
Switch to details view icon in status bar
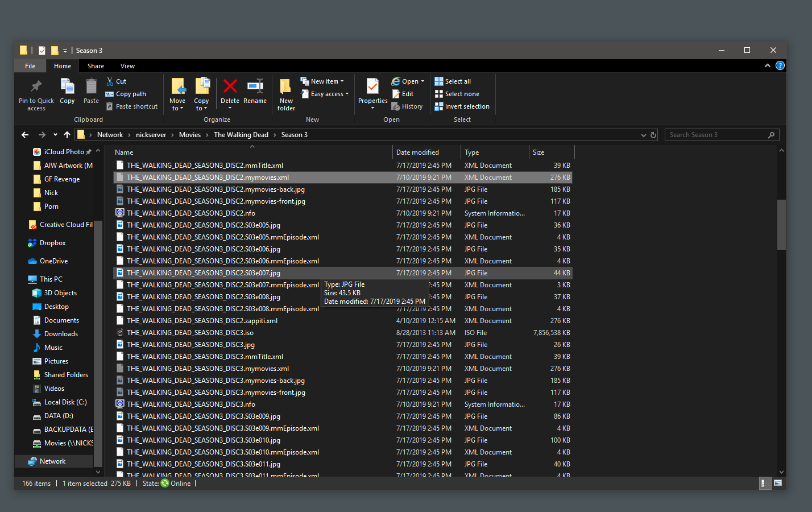[765, 483]
